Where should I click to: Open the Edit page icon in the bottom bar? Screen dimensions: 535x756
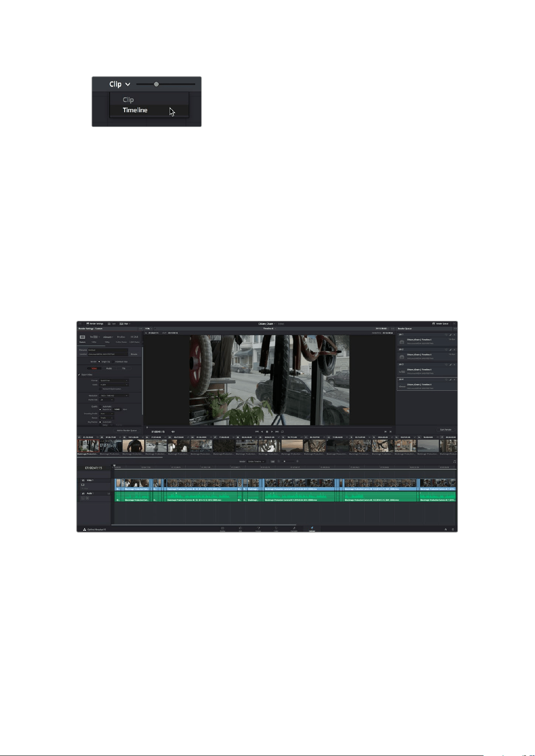tap(240, 529)
